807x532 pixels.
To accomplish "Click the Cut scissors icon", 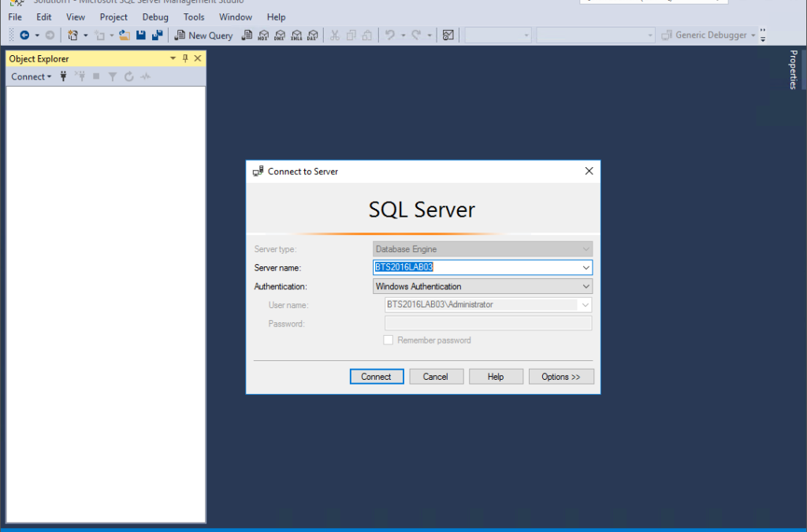I will 334,35.
